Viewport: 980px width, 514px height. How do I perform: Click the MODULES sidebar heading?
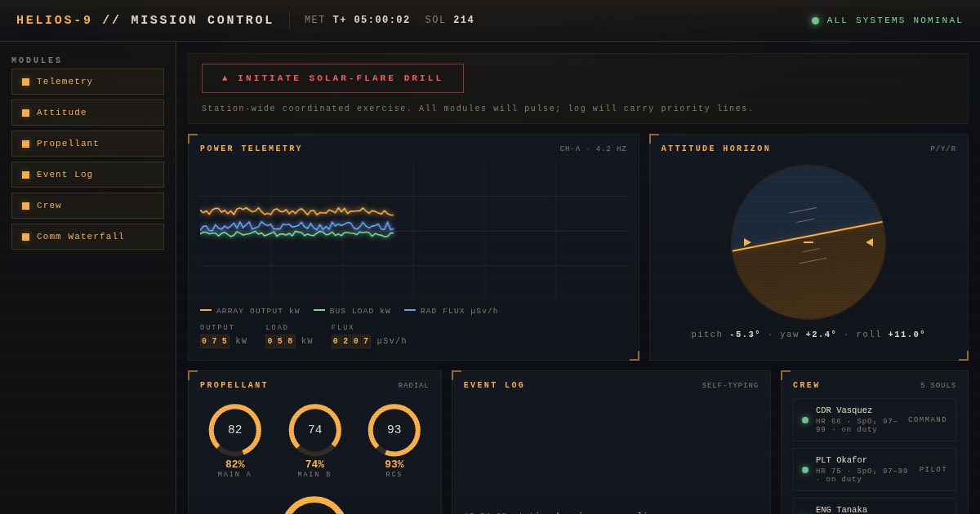(37, 60)
